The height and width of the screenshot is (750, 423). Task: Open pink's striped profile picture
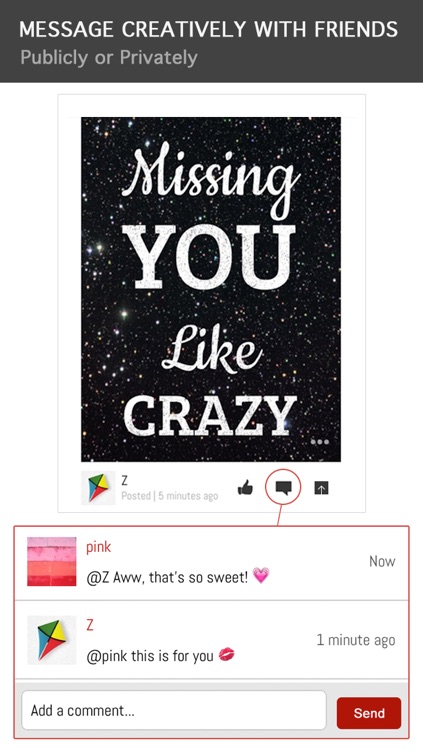click(52, 561)
